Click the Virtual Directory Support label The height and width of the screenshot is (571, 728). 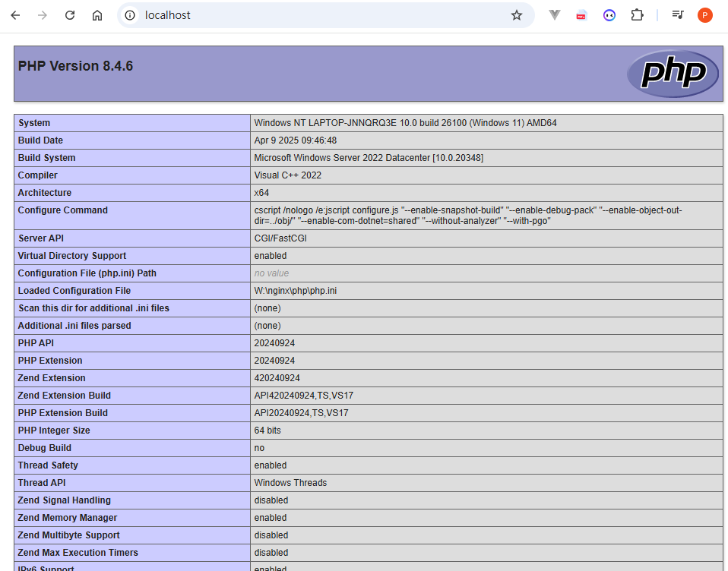pyautogui.click(x=72, y=256)
